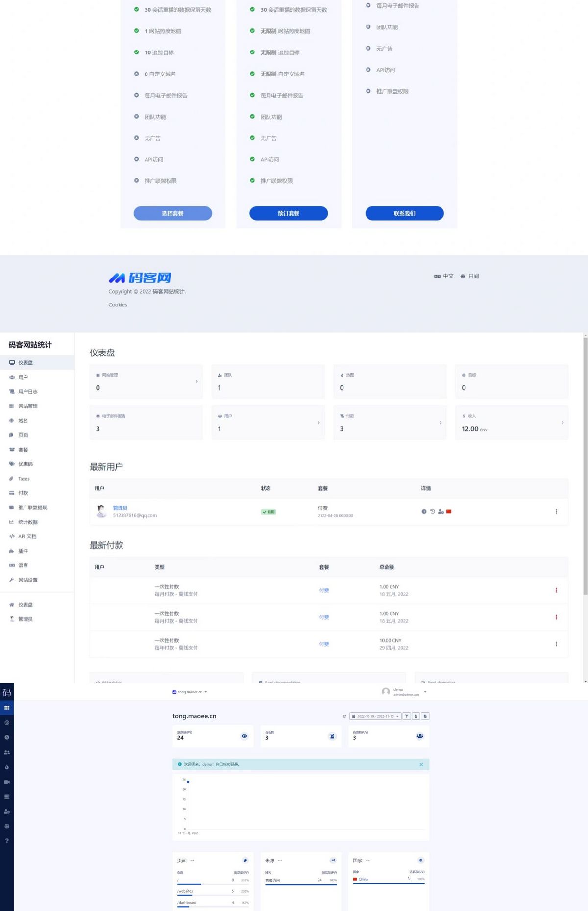
Task: Click the user-cog detail icon in 管理员 row
Action: [441, 511]
